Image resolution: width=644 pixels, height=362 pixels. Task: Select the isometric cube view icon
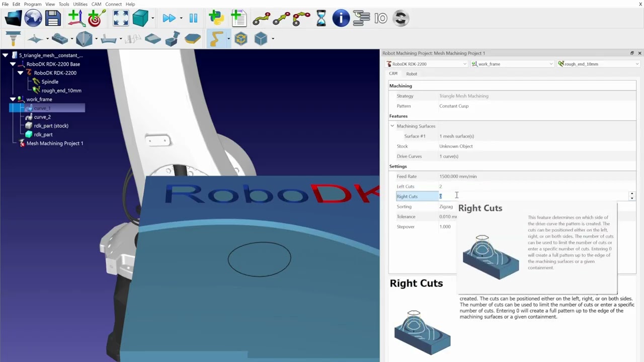(x=140, y=19)
